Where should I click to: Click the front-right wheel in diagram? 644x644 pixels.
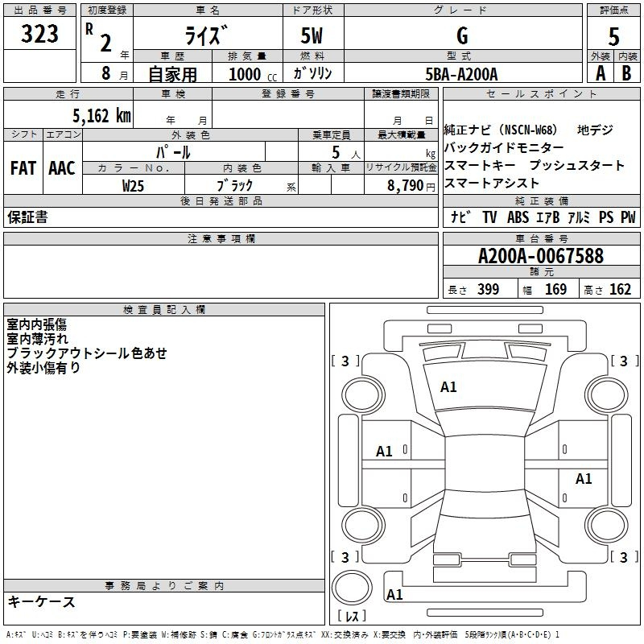(606, 395)
